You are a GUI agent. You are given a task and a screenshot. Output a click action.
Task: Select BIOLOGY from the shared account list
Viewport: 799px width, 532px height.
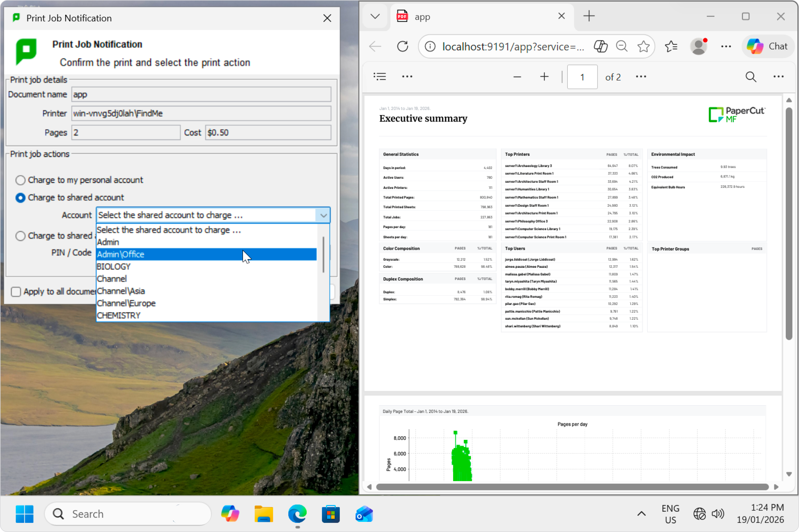click(113, 266)
